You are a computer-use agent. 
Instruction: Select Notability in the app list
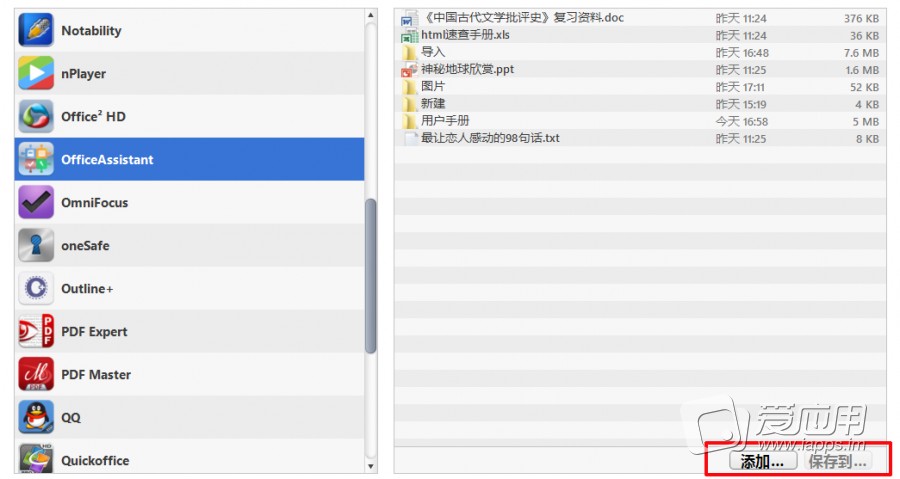point(189,30)
